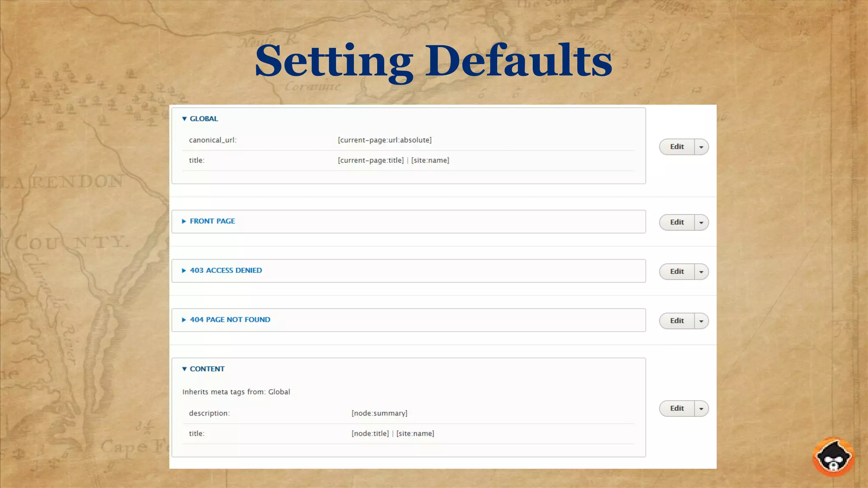The width and height of the screenshot is (868, 488).
Task: Click Edit button for 403 Access Denied
Action: (x=677, y=272)
